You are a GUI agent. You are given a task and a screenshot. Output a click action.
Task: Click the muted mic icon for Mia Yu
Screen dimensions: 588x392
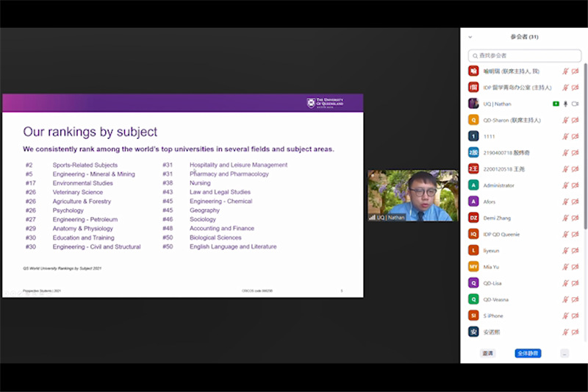565,266
